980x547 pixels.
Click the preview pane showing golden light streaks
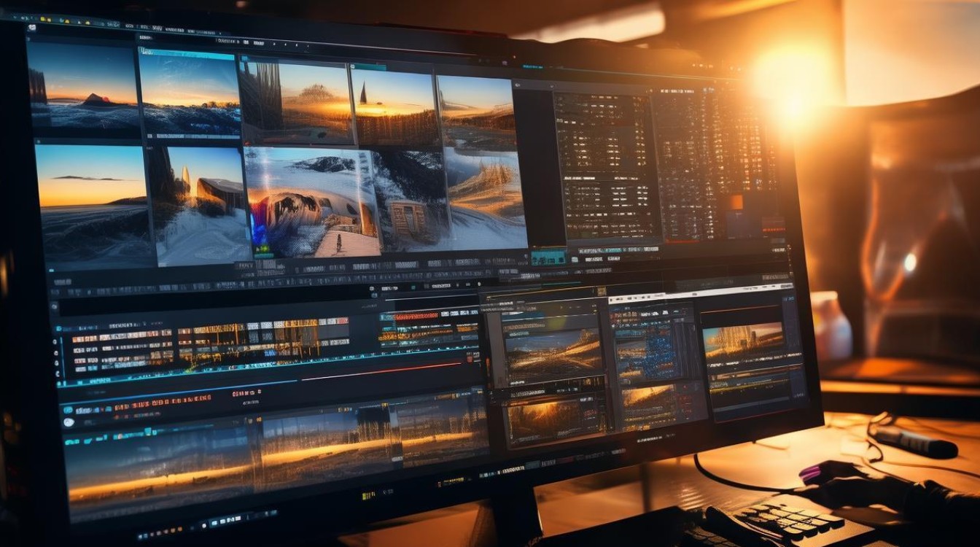click(x=553, y=354)
